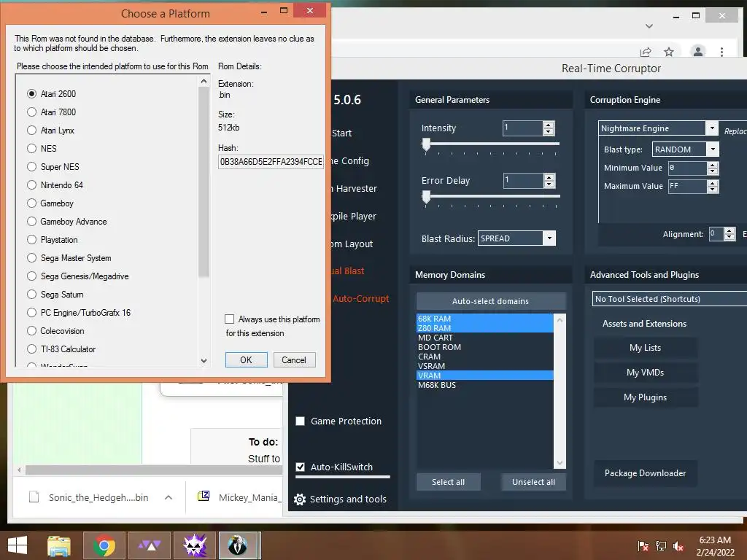The width and height of the screenshot is (747, 560).
Task: Select Nintendo 64 platform
Action: [x=32, y=184]
